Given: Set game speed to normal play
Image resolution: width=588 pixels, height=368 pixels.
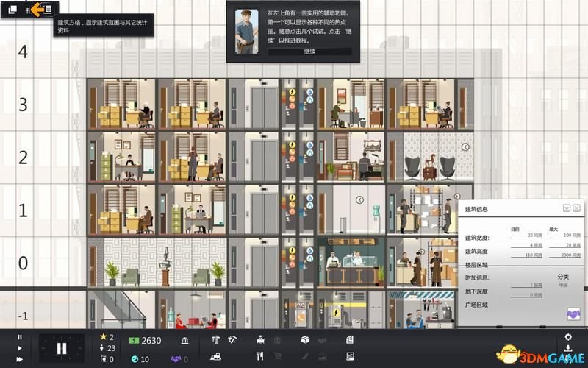Looking at the screenshot, I should [20, 348].
